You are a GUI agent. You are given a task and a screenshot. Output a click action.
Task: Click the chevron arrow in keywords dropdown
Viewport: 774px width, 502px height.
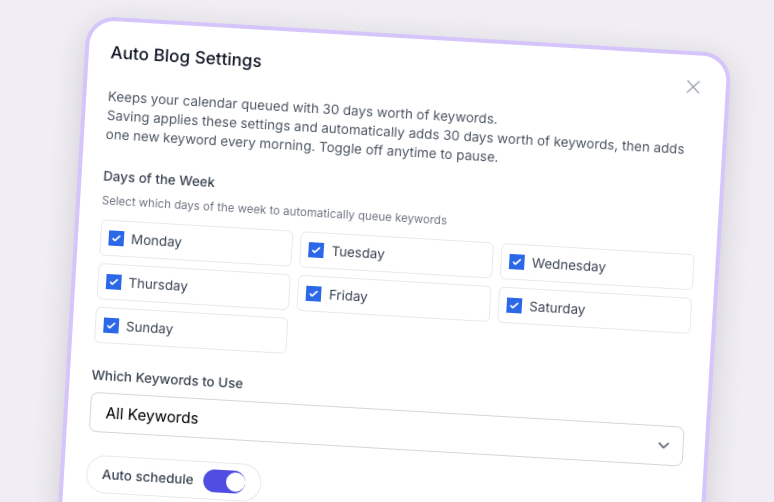[663, 445]
